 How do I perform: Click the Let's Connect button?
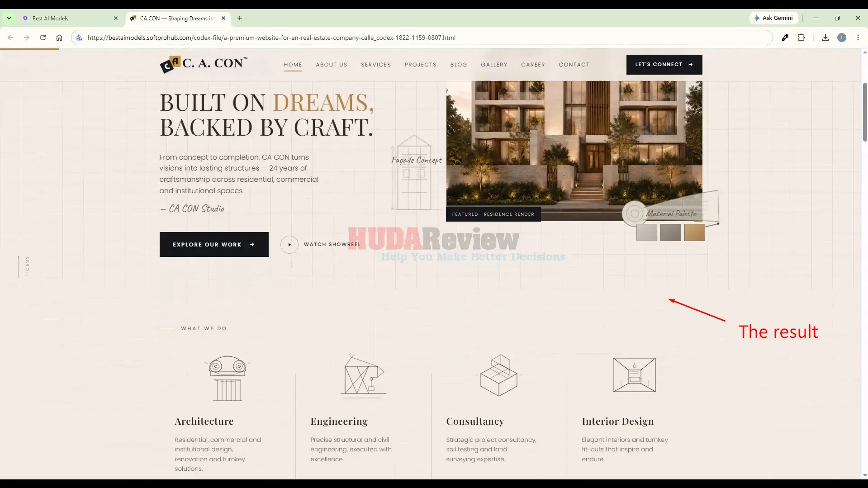pyautogui.click(x=664, y=65)
